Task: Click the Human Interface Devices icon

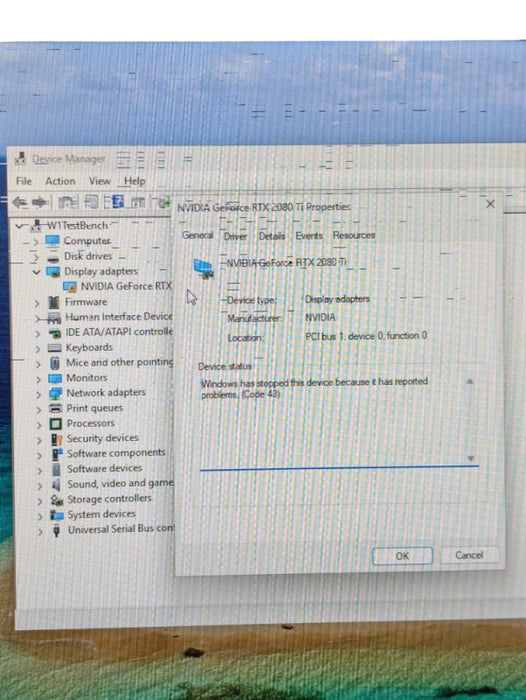Action: 54,318
